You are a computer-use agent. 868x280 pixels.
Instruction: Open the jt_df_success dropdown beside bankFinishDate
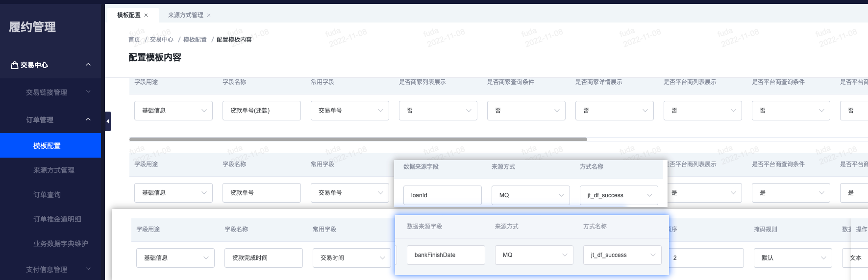(x=622, y=255)
